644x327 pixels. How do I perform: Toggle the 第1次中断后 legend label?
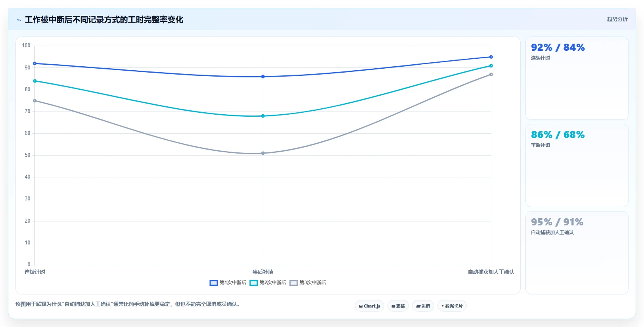point(233,283)
